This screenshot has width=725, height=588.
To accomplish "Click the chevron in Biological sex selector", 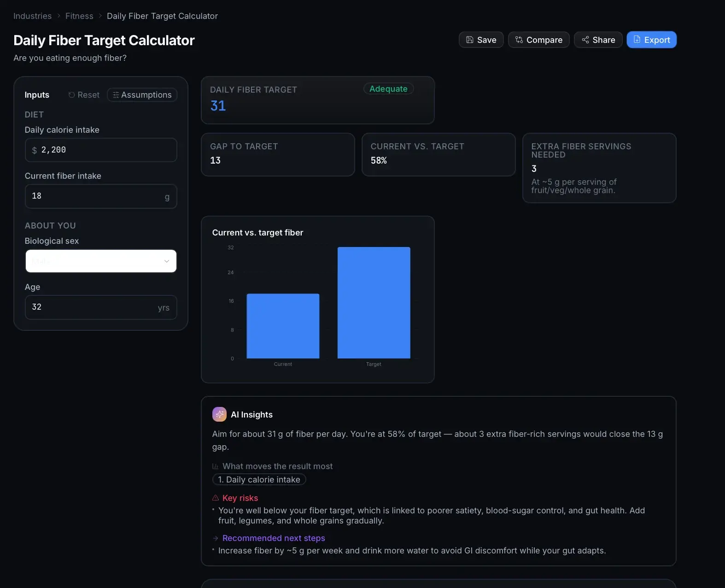I will pos(167,261).
